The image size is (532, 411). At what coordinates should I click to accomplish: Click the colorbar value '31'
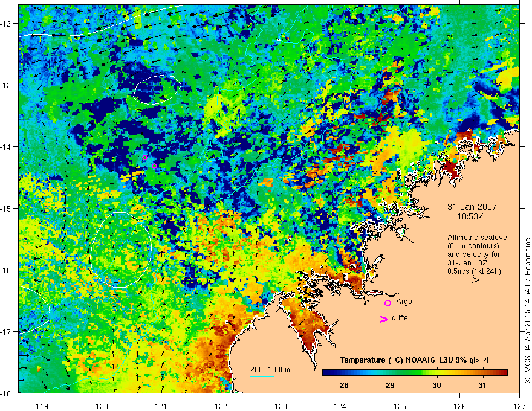coord(482,386)
